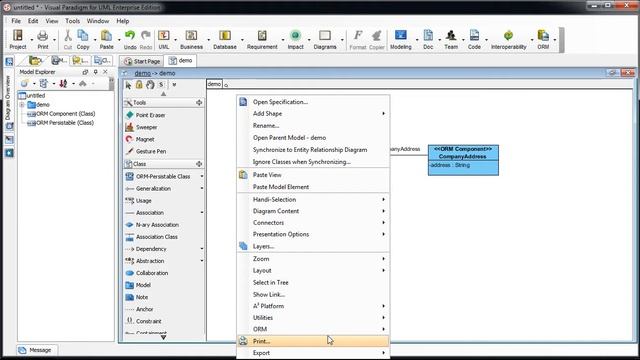Open the UML toolbar menu

point(164,40)
